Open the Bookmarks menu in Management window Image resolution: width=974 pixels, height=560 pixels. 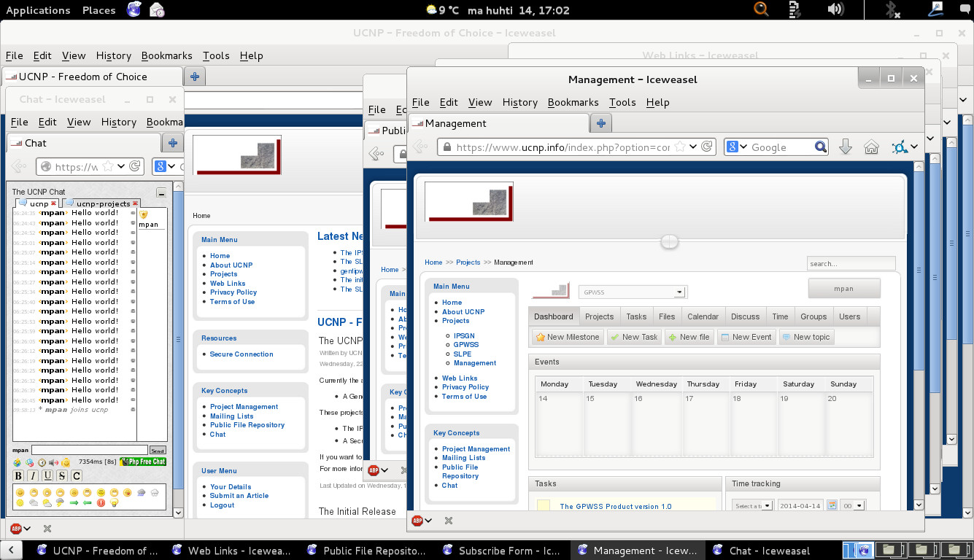pos(573,102)
